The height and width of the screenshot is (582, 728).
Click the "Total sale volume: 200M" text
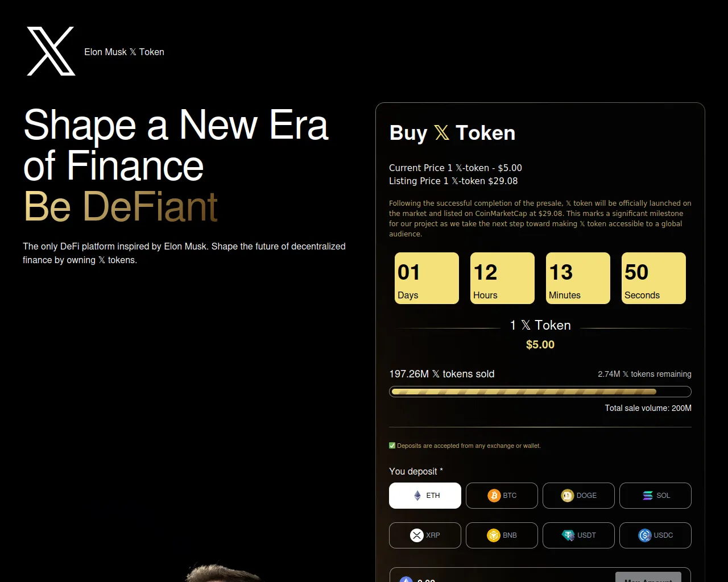tap(648, 408)
